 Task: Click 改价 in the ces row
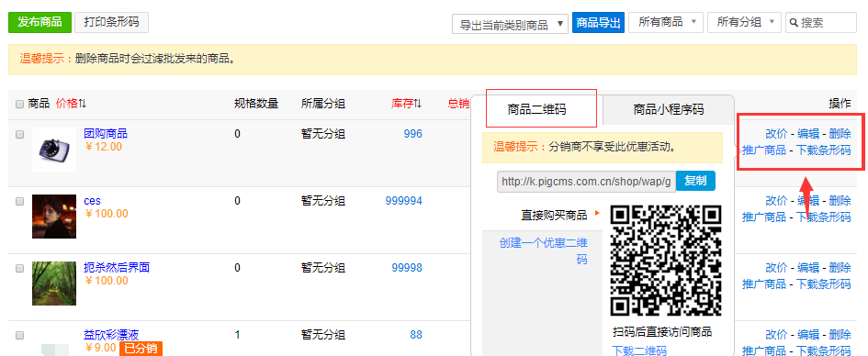tap(776, 201)
